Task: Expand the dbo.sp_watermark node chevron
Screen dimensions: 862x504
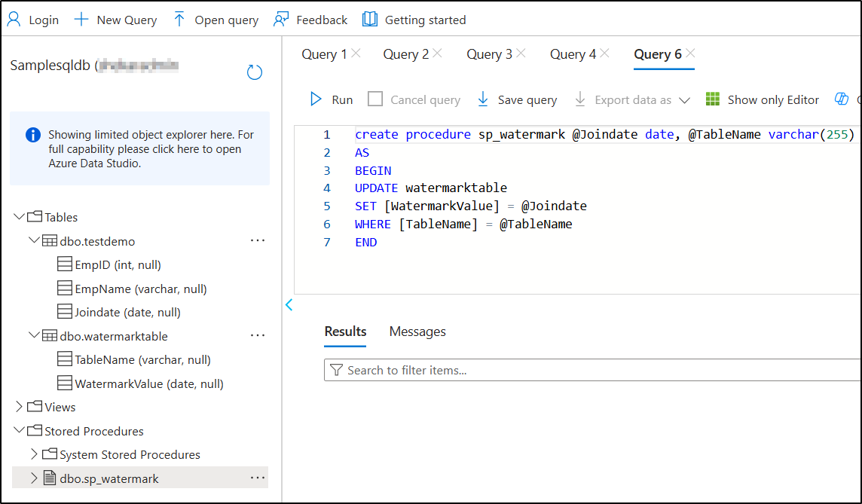Action: [34, 478]
